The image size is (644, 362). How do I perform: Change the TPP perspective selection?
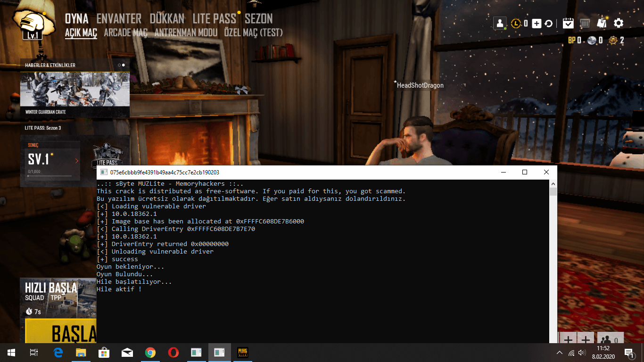coord(56,298)
